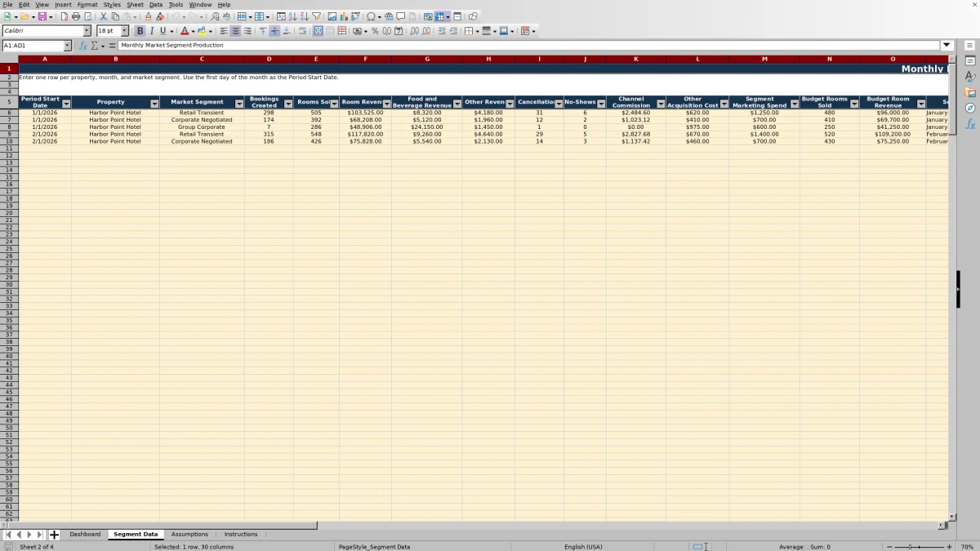
Task: Toggle Italic formatting
Action: tap(151, 31)
